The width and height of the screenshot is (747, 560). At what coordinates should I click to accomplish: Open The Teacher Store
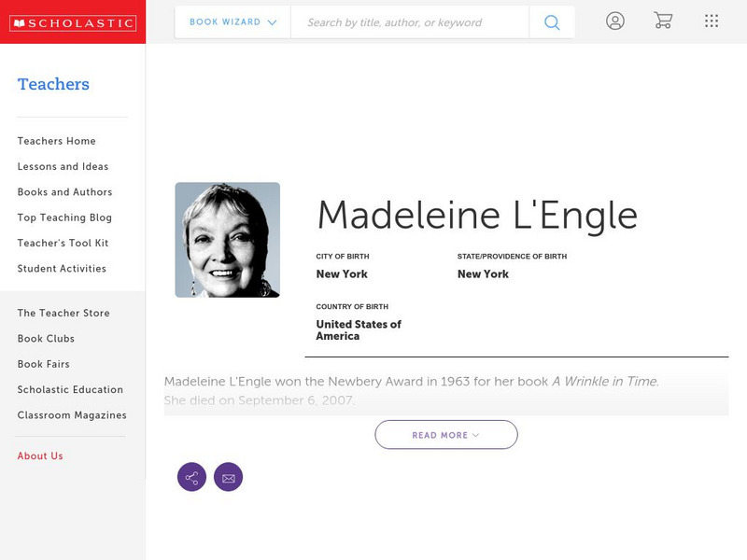[63, 313]
